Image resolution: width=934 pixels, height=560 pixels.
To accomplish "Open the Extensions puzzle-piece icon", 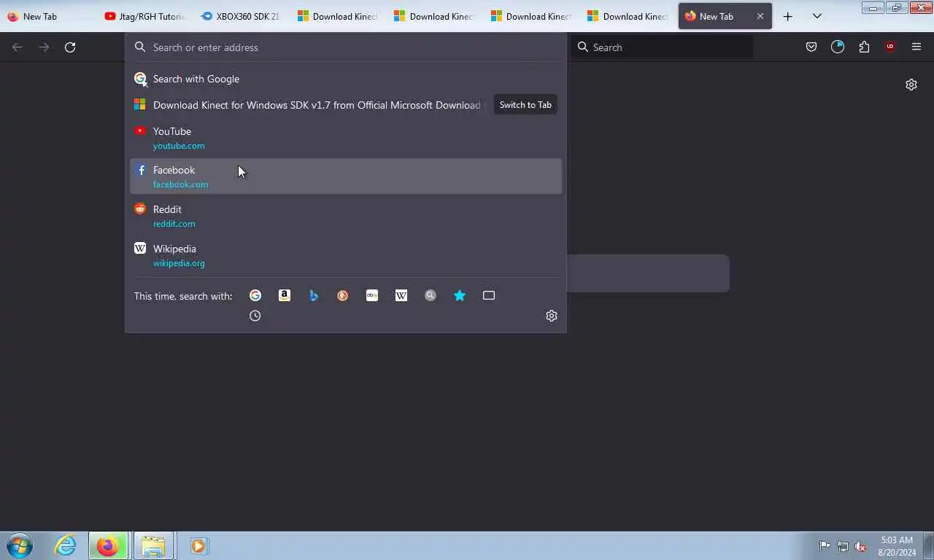I will point(864,47).
